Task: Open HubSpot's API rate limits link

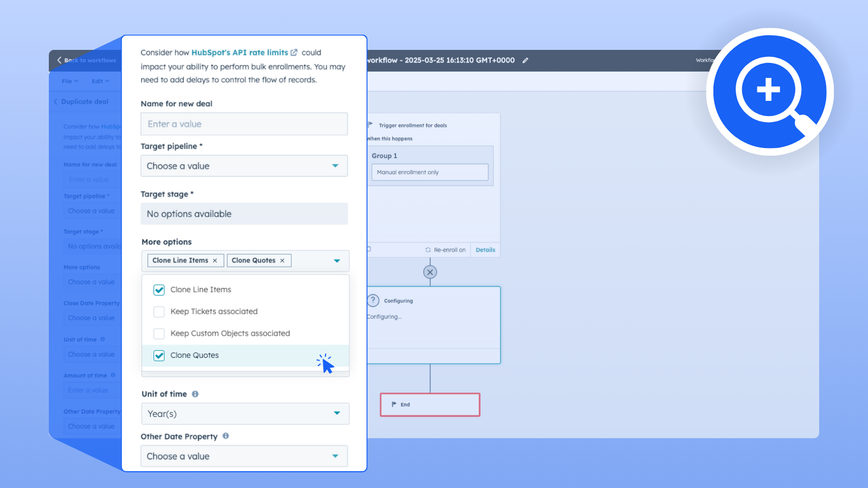Action: point(240,53)
